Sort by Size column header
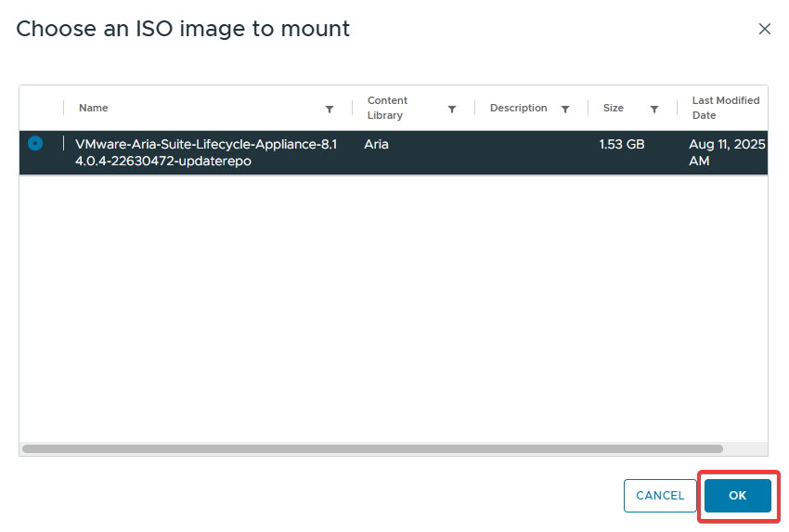 (613, 108)
